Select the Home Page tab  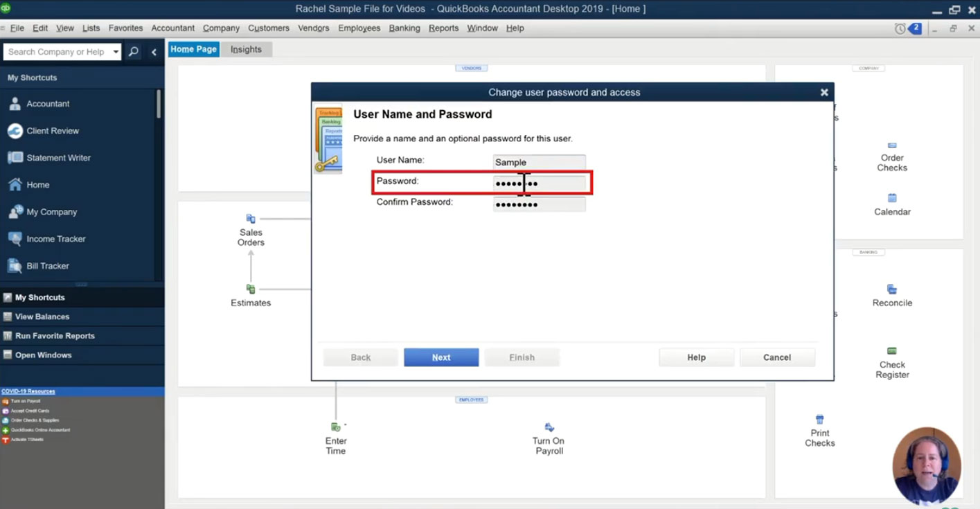tap(193, 49)
